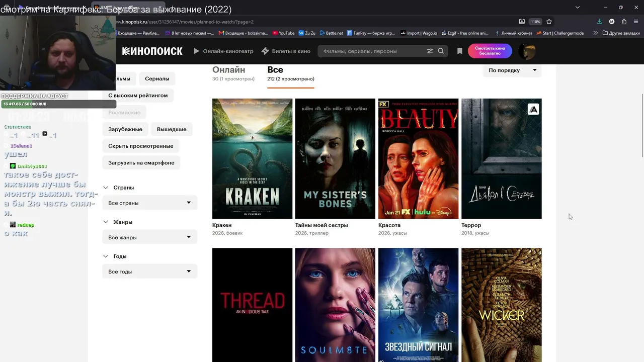Toggle С высоким рейтингом filter
The height and width of the screenshot is (362, 644).
point(138,95)
